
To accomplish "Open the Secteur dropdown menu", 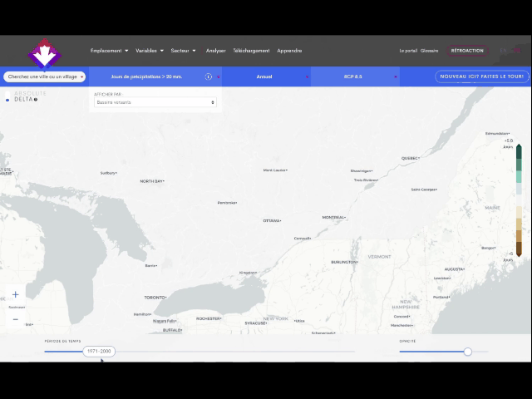I will [x=183, y=51].
